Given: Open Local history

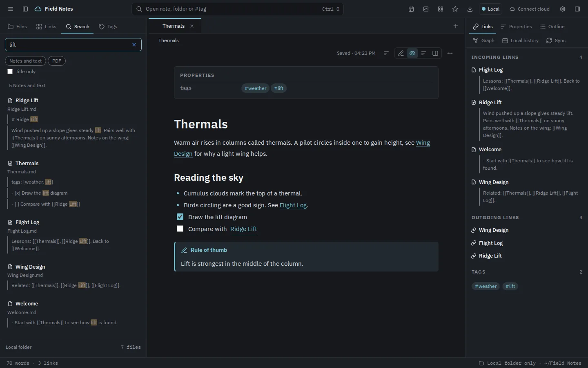Looking at the screenshot, I should click(520, 40).
